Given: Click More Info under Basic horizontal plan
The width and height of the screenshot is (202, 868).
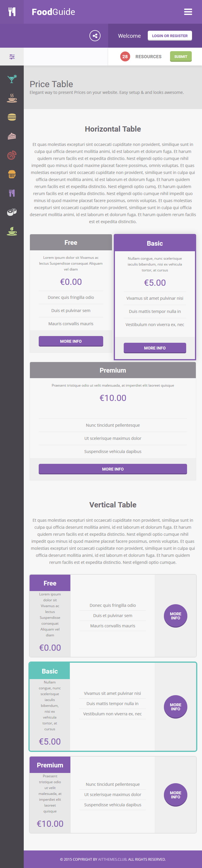Looking at the screenshot, I should [x=155, y=348].
